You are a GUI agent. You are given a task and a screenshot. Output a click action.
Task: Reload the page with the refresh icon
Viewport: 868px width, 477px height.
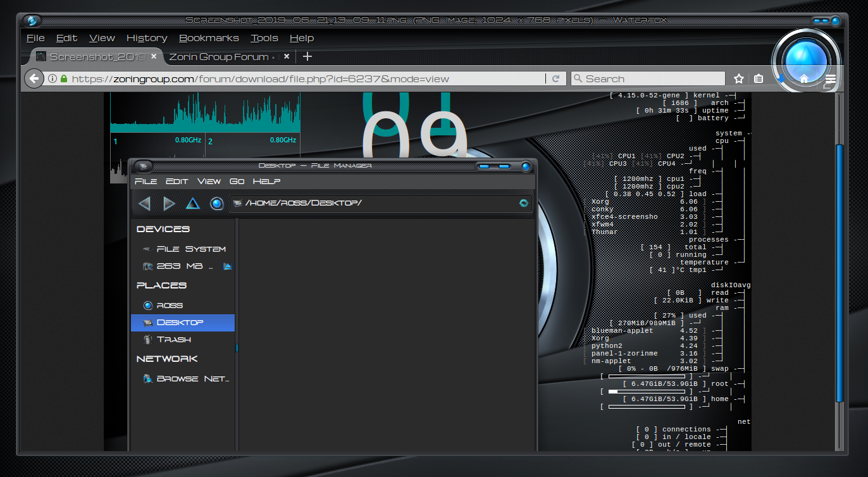[x=556, y=78]
